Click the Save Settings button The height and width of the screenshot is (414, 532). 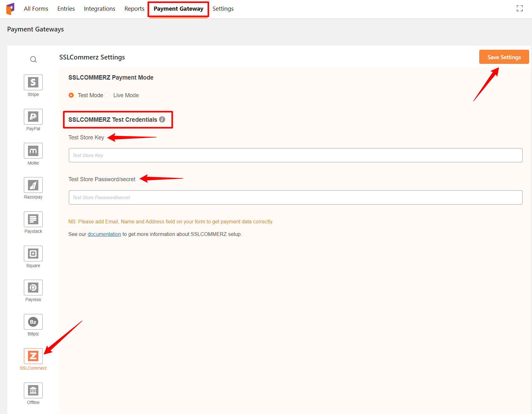click(504, 57)
